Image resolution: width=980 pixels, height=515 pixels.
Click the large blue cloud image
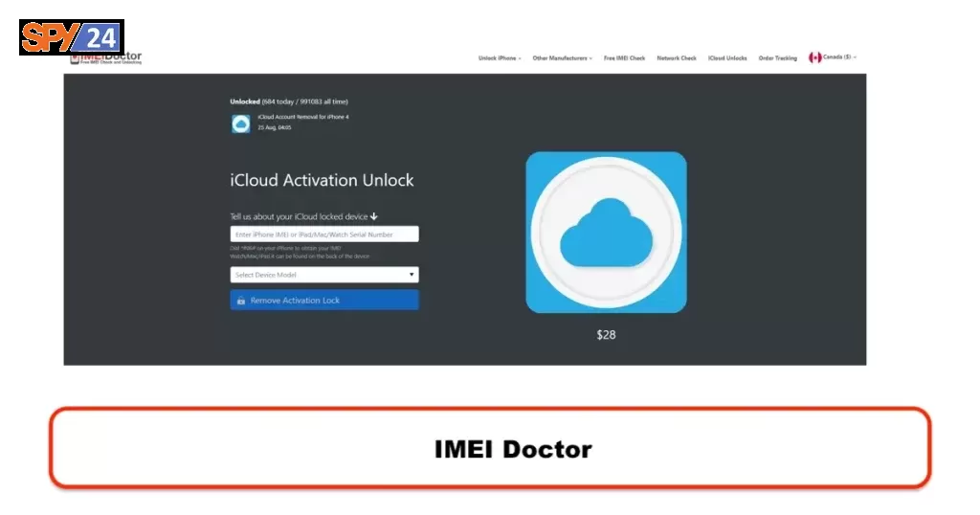606,233
